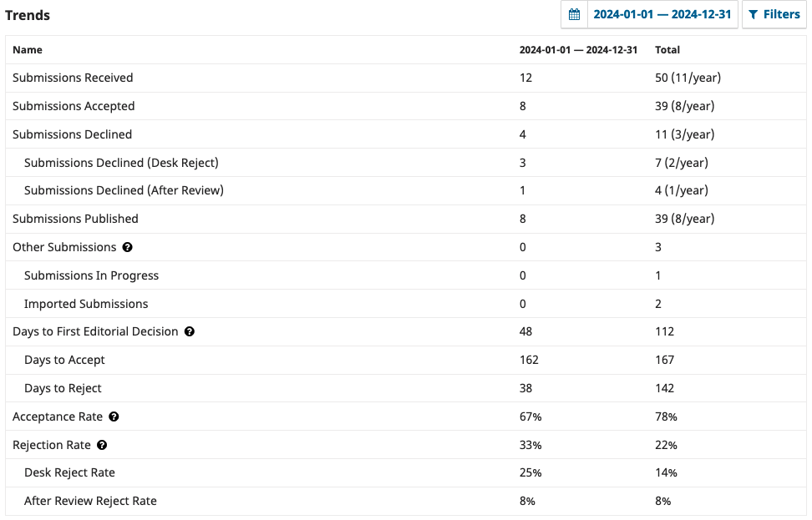Select the Submissions Accepted row label
This screenshot has width=812, height=520.
(x=74, y=106)
